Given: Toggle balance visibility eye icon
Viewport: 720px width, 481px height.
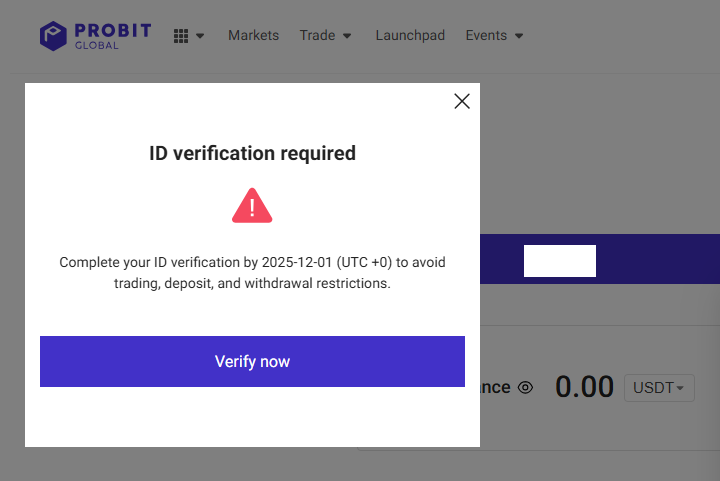Looking at the screenshot, I should point(526,387).
